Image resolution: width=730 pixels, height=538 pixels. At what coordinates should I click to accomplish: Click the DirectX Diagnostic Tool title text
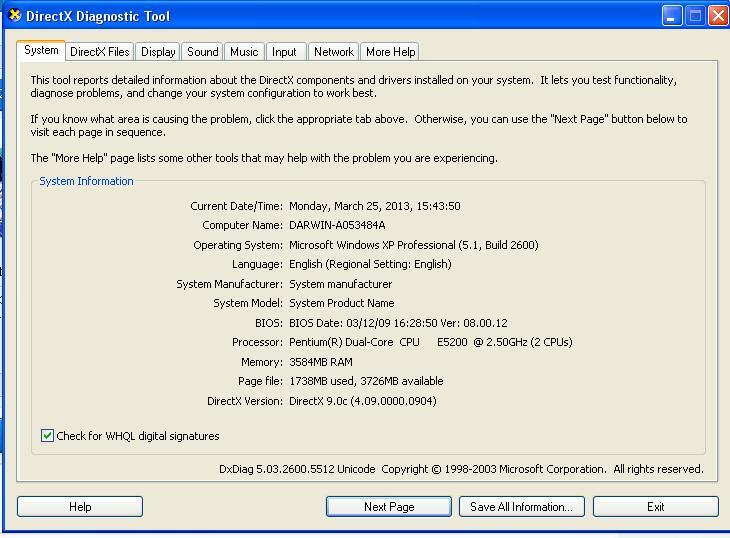[98, 16]
